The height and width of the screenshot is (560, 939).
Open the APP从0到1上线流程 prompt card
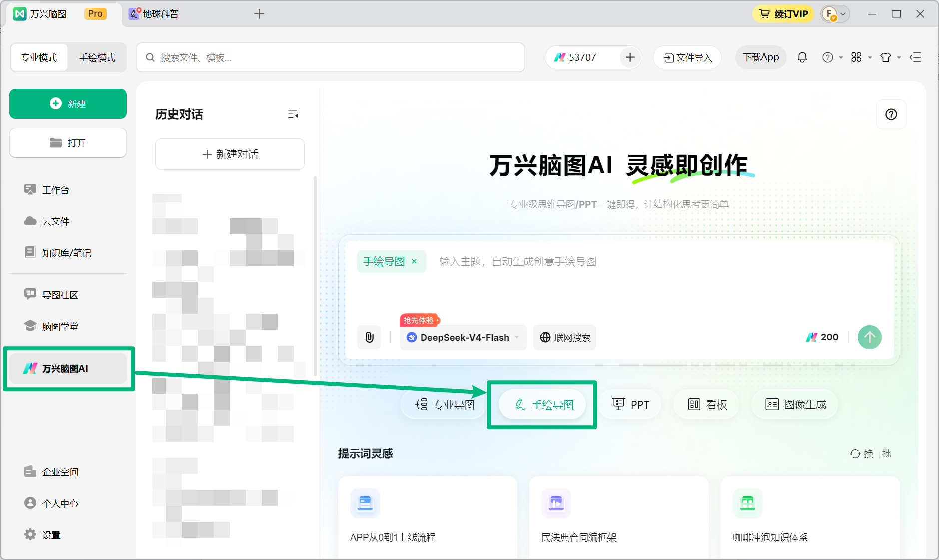point(428,518)
